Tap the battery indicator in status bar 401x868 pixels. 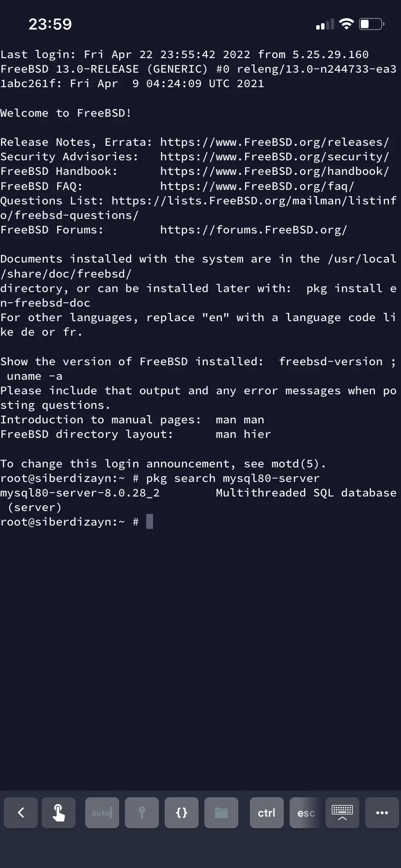(371, 24)
